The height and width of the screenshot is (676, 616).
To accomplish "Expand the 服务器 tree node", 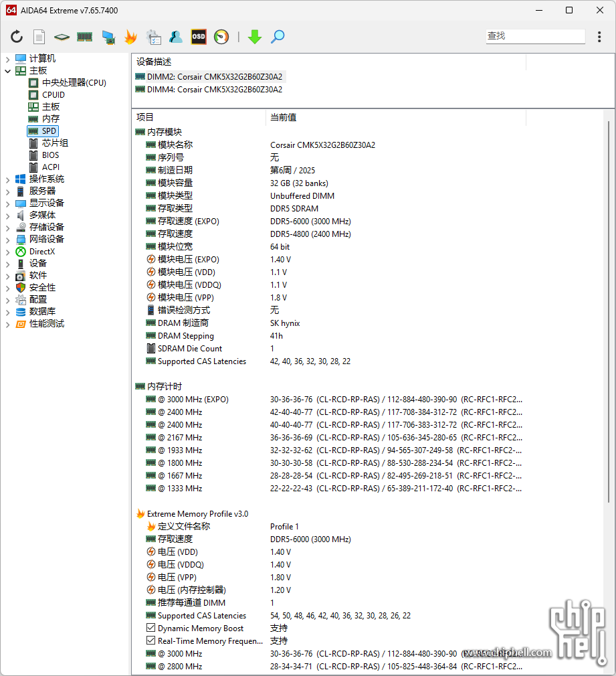I will 7,191.
